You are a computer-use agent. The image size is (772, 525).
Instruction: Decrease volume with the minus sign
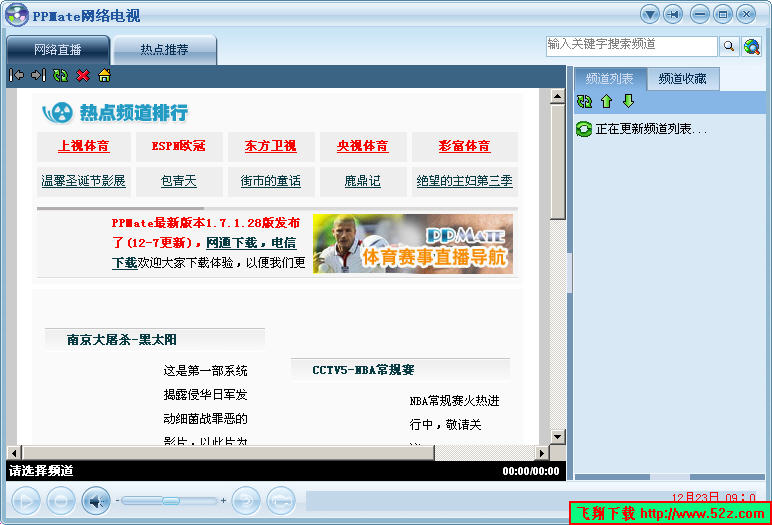coord(117,500)
